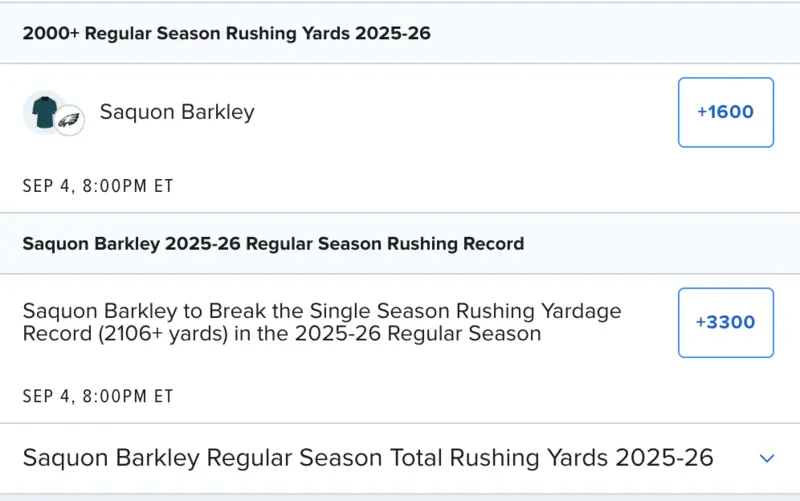Click the 2000+ Regular Season Rushing Yards header
Screen dimensions: 800x501
click(226, 33)
